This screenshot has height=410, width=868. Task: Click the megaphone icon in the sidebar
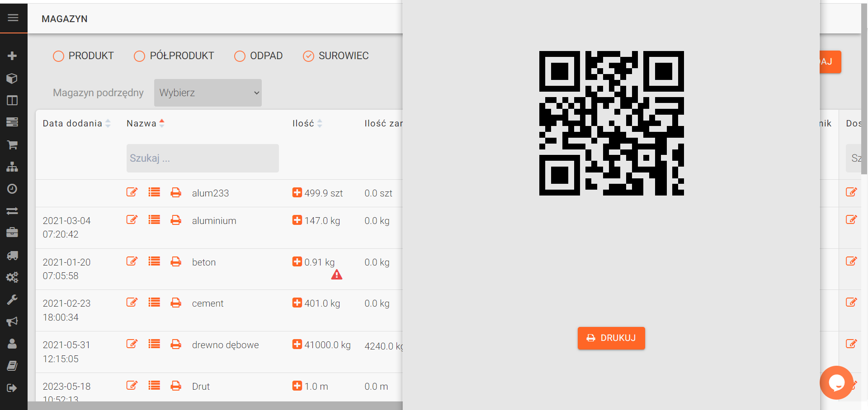click(12, 321)
